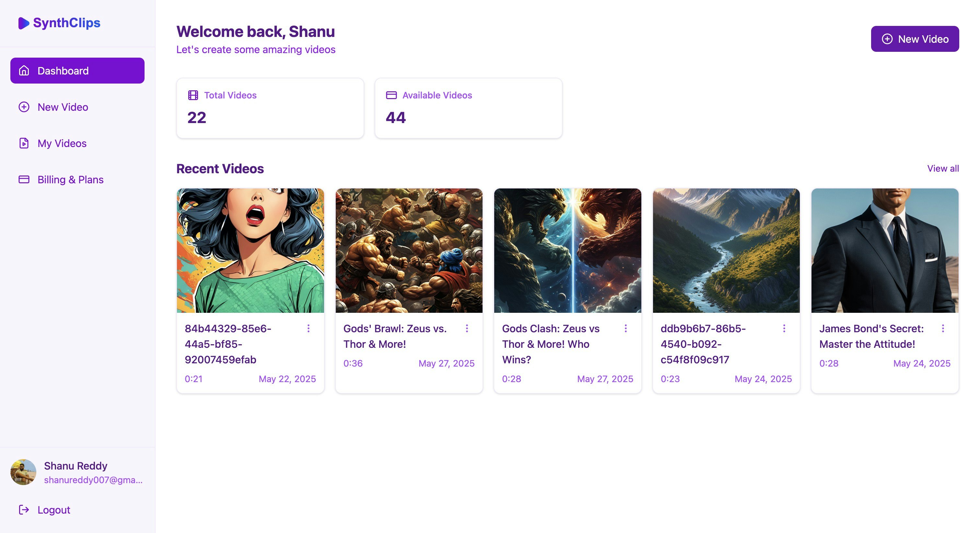The image size is (980, 533).
Task: Open My Videos in the sidebar
Action: (62, 143)
